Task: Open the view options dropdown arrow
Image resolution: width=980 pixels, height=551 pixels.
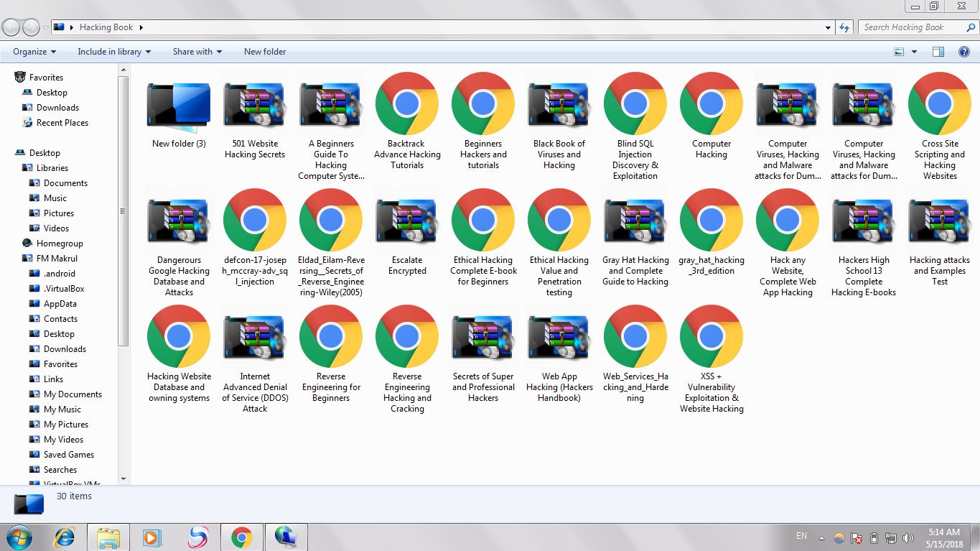Action: tap(914, 52)
